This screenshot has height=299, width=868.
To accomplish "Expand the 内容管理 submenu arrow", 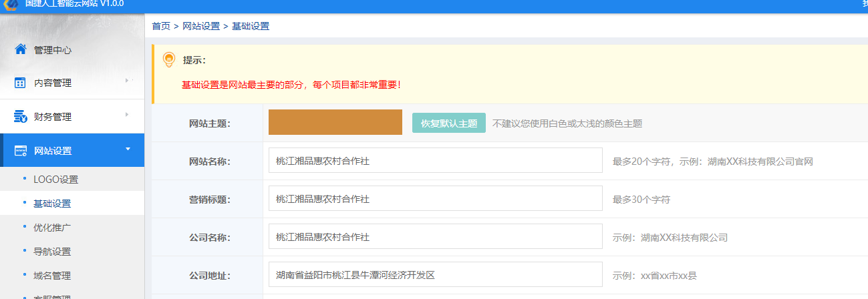I will coord(127,81).
